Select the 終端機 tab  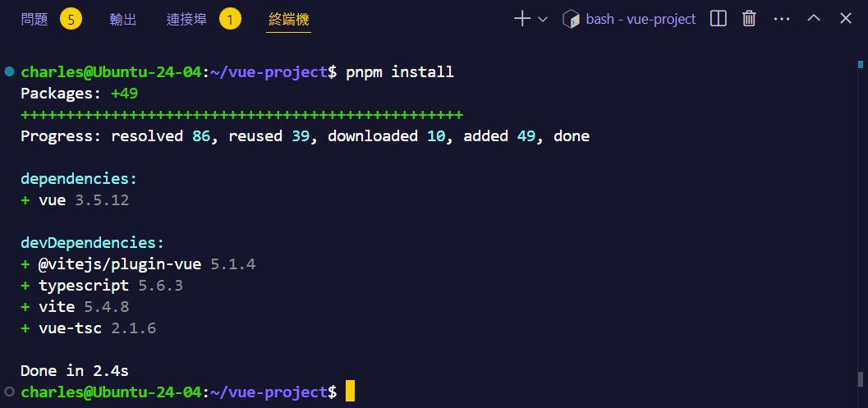(289, 19)
